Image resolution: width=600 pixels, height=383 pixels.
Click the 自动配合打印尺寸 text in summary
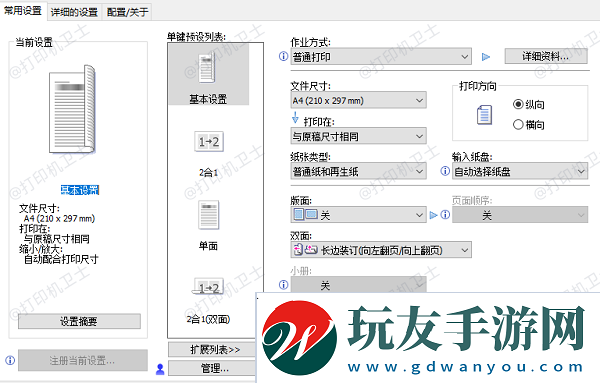tap(61, 259)
